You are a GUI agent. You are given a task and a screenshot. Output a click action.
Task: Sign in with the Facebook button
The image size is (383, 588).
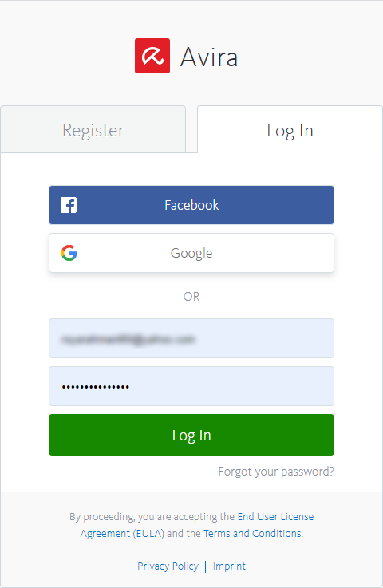(x=191, y=205)
